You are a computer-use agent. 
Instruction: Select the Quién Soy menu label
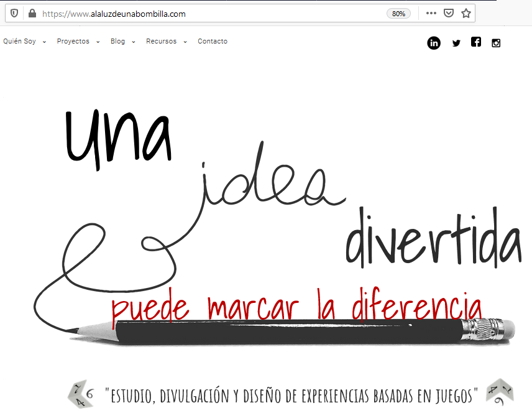tap(19, 41)
